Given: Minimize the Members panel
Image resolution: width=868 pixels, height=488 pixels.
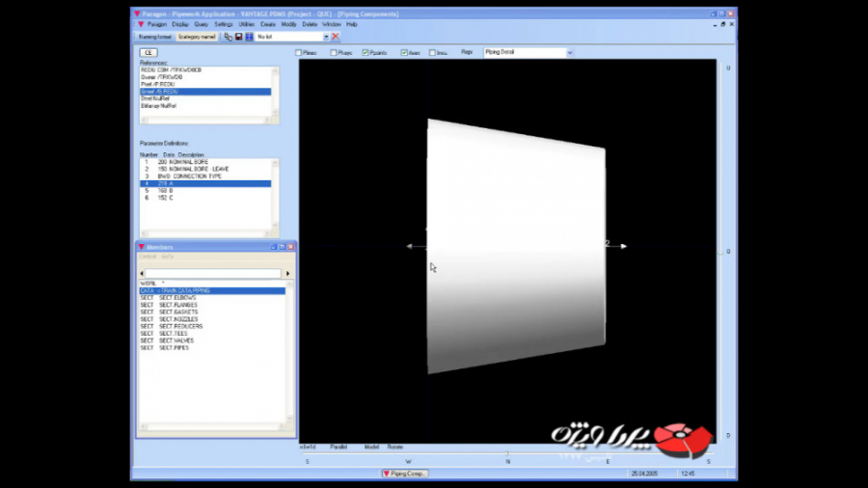Looking at the screenshot, I should tap(274, 247).
